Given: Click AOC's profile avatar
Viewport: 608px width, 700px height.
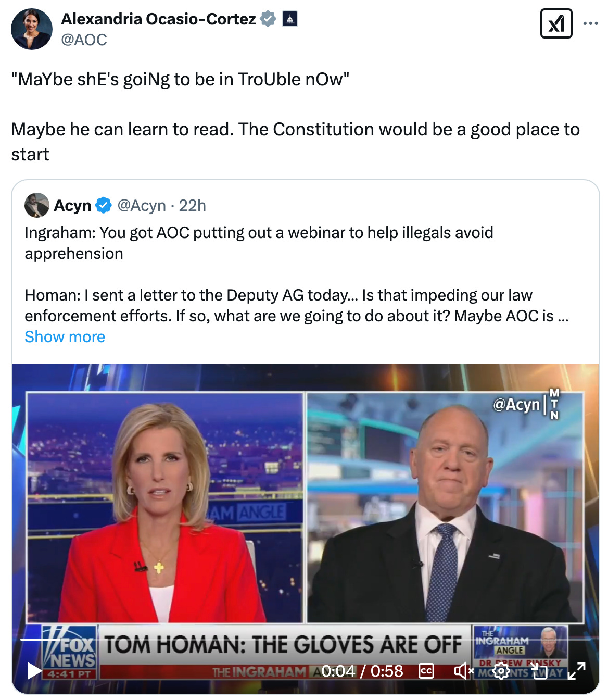Looking at the screenshot, I should tap(31, 29).
